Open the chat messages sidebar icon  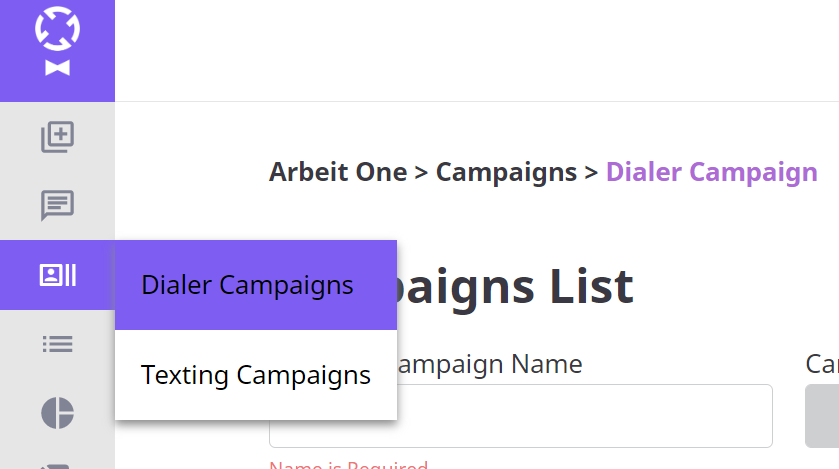click(x=57, y=205)
